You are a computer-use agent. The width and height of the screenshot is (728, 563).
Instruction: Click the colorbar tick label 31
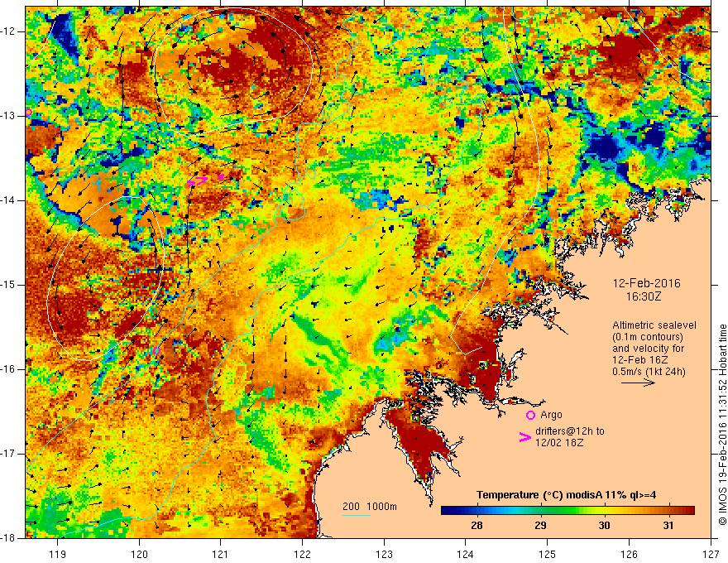[x=668, y=526]
